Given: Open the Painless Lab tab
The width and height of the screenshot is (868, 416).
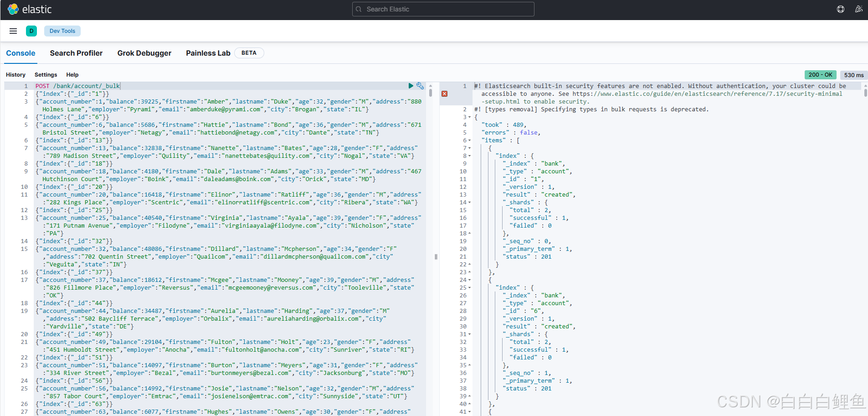Looking at the screenshot, I should (x=208, y=53).
